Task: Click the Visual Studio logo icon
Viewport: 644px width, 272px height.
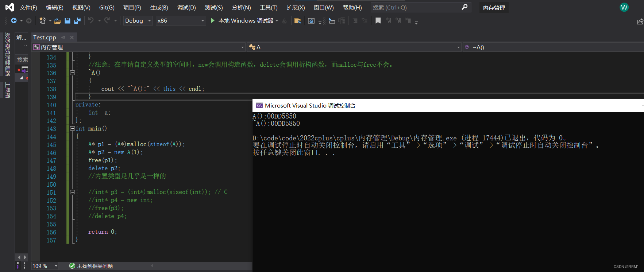Action: (10, 7)
